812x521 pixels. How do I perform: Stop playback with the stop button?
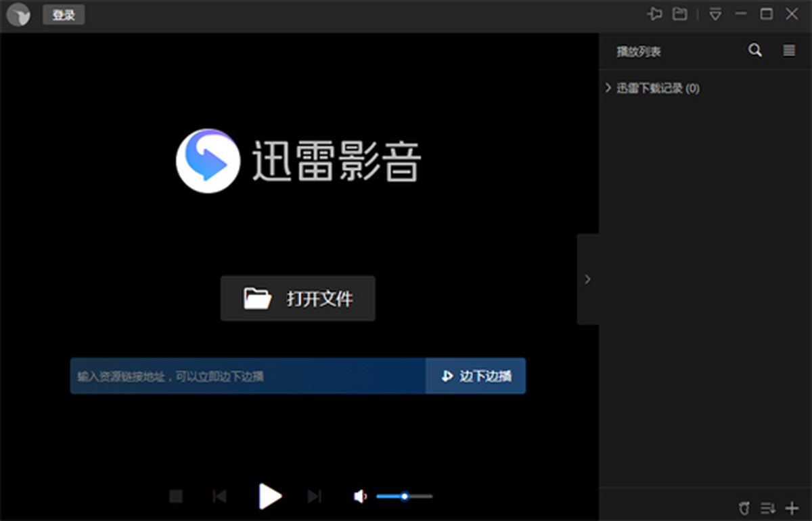pos(176,497)
